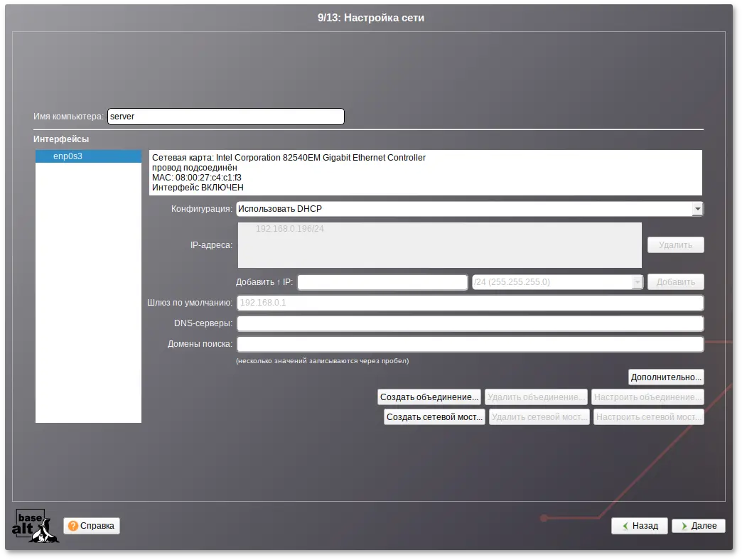Click the Домены поиска input field
This screenshot has height=560, width=742.
470,344
